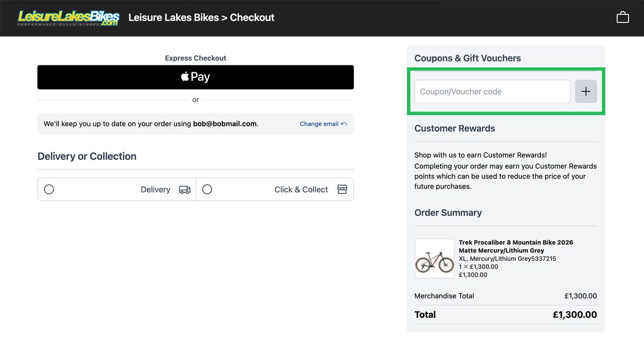The image size is (644, 362).
Task: Select the Delivery radio button
Action: [49, 190]
